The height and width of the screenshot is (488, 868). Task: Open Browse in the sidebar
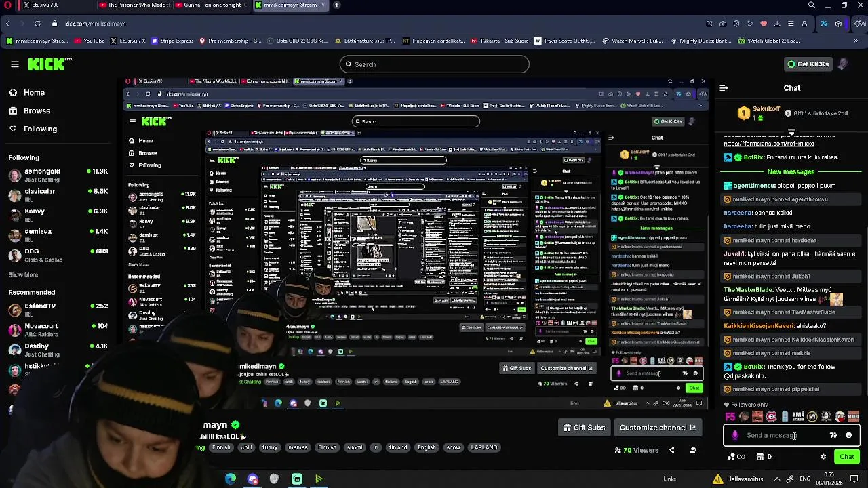pyautogui.click(x=37, y=110)
